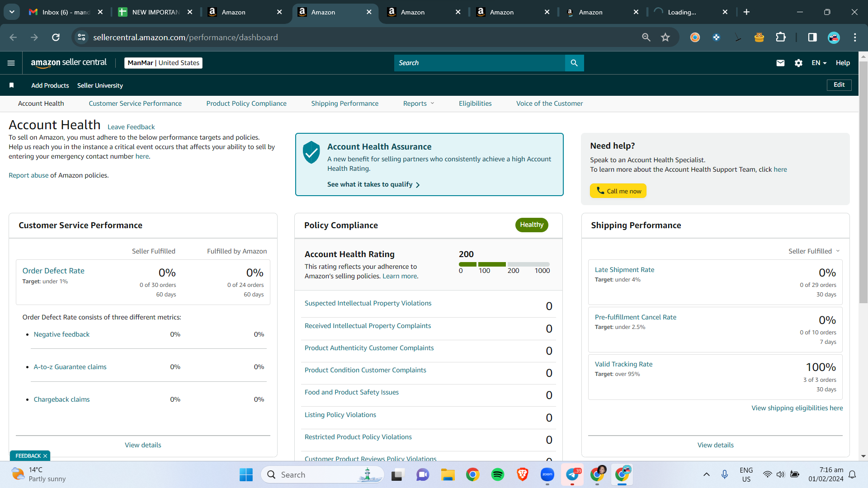This screenshot has width=868, height=488.
Task: Open Chrome's three-dot menu
Action: tap(855, 38)
